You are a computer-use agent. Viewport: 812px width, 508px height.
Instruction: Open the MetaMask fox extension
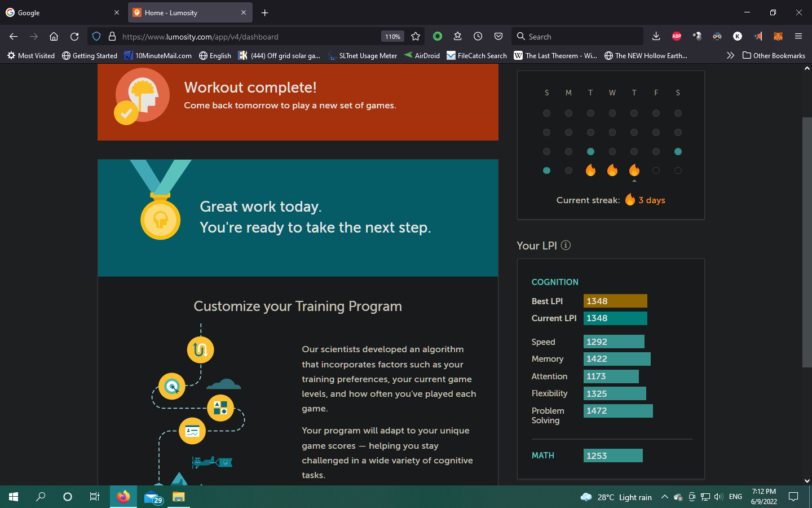click(x=778, y=36)
